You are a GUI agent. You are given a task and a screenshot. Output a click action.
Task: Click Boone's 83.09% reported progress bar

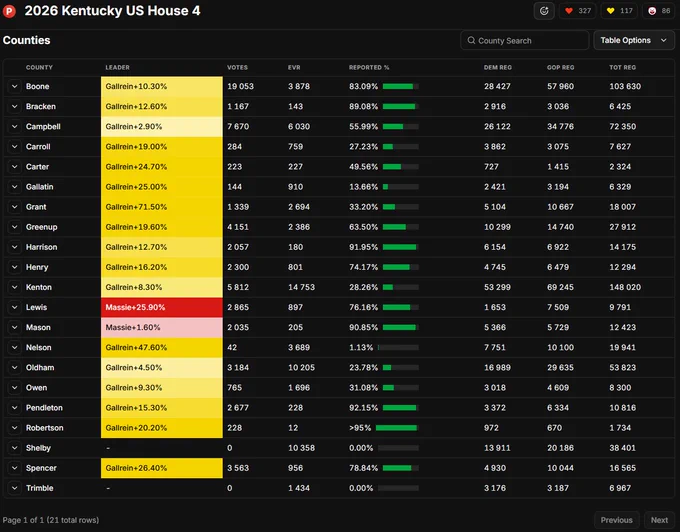(x=401, y=86)
